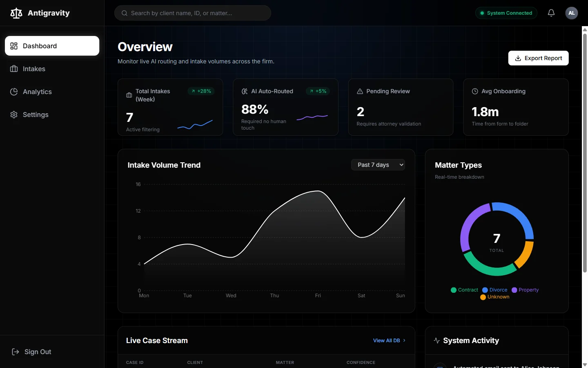
Task: Click the System Connected status pill
Action: coord(506,13)
